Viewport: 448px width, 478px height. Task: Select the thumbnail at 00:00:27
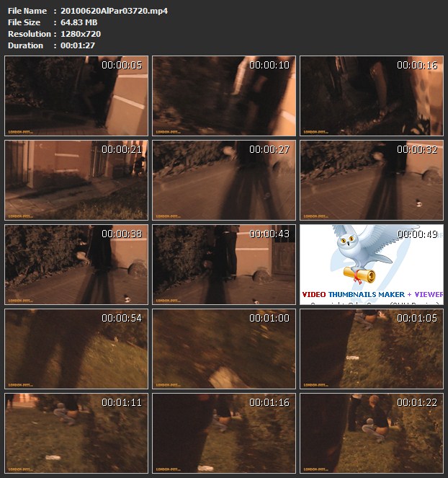click(224, 180)
